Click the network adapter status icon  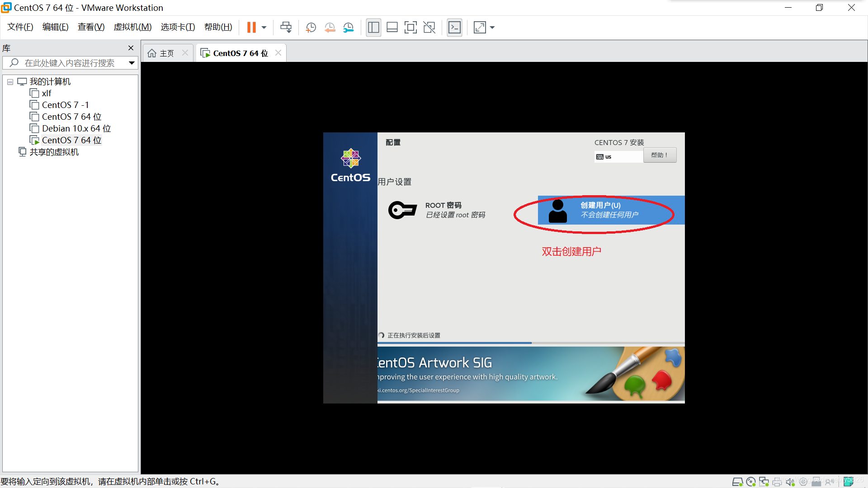764,482
